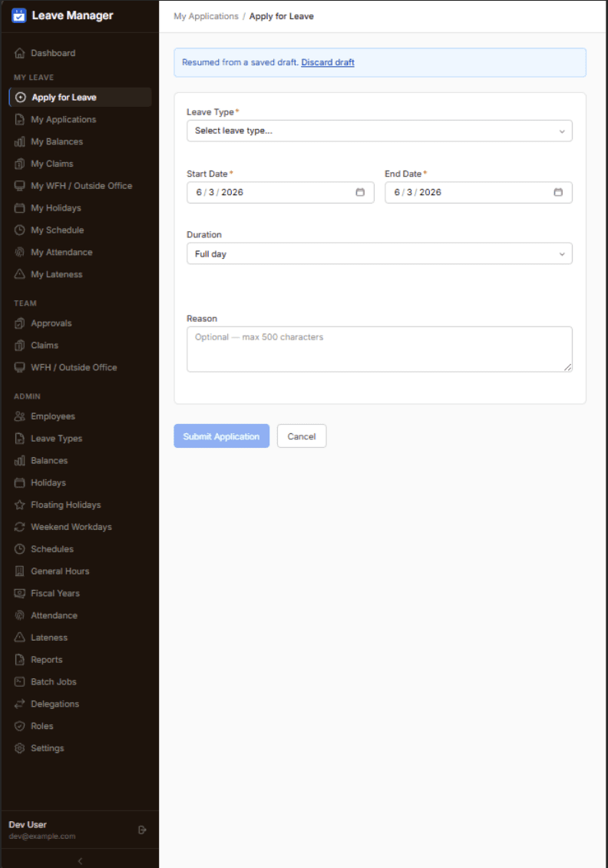608x868 pixels.
Task: Click the Cancel button
Action: coord(302,436)
